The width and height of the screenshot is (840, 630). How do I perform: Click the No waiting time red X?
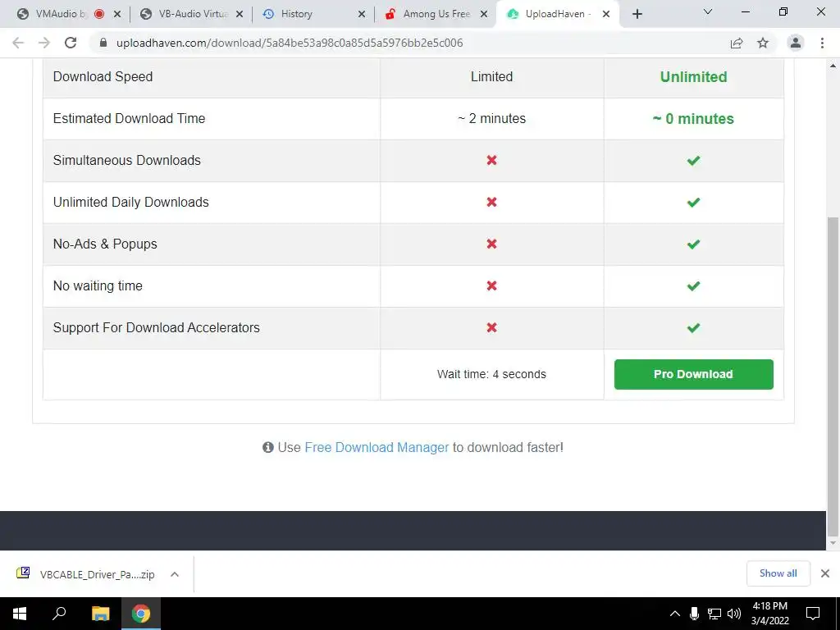492,285
